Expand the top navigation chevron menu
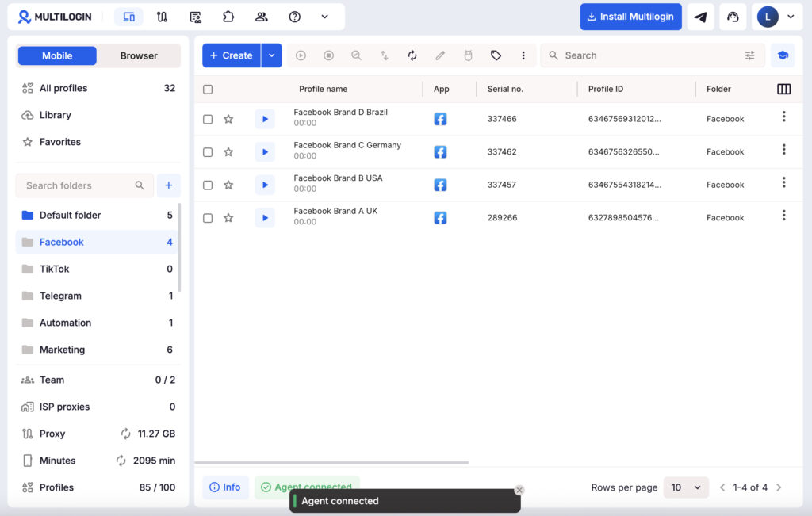 tap(324, 17)
